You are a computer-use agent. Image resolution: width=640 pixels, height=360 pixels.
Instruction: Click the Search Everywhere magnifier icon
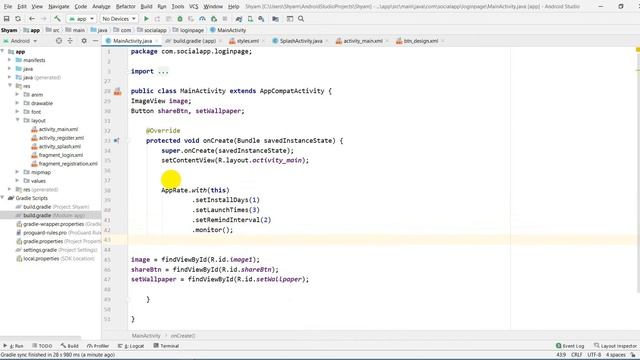point(301,19)
